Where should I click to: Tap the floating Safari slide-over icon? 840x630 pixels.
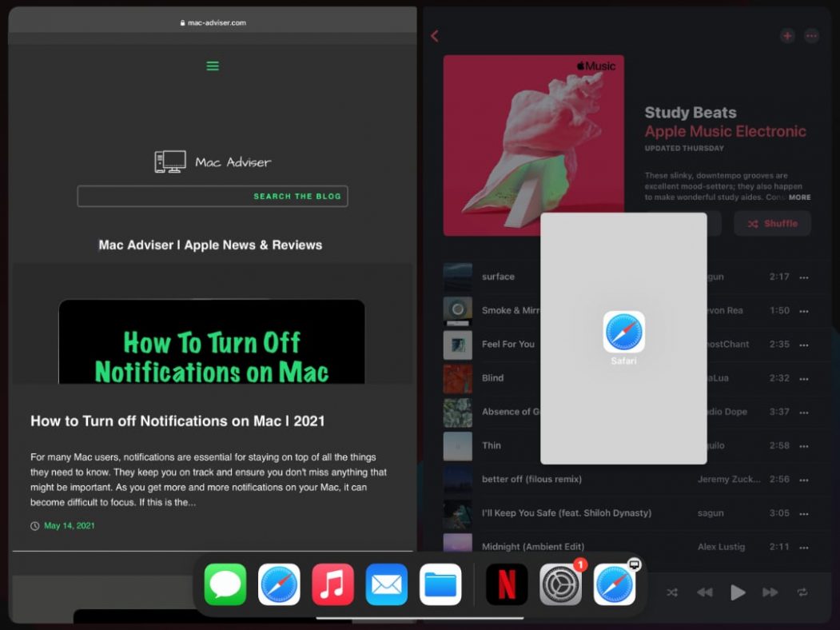pos(623,336)
